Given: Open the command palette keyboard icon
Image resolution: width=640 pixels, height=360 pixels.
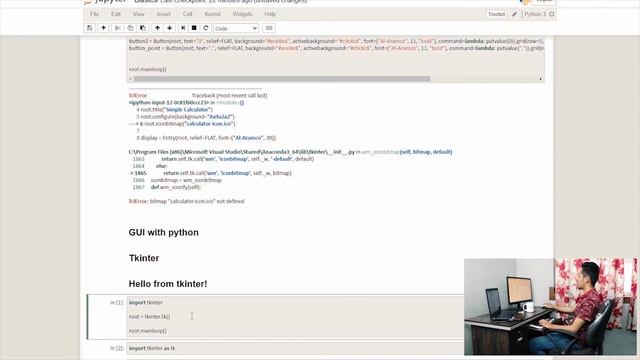Looking at the screenshot, I should (269, 28).
